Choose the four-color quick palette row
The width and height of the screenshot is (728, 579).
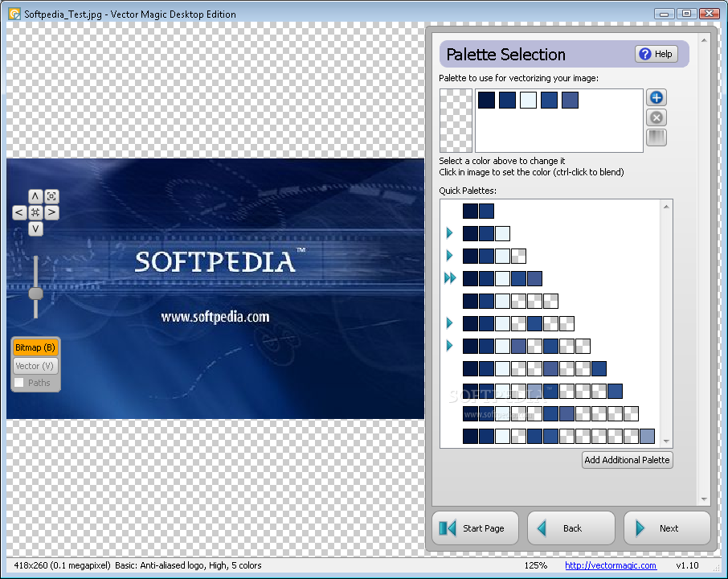pyautogui.click(x=494, y=256)
